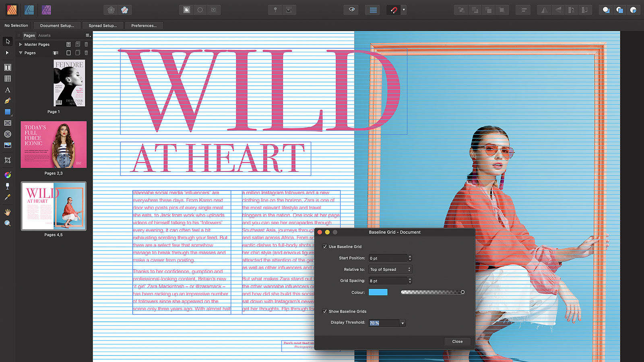
Task: Switch to the Photo persona
Action: [x=46, y=10]
